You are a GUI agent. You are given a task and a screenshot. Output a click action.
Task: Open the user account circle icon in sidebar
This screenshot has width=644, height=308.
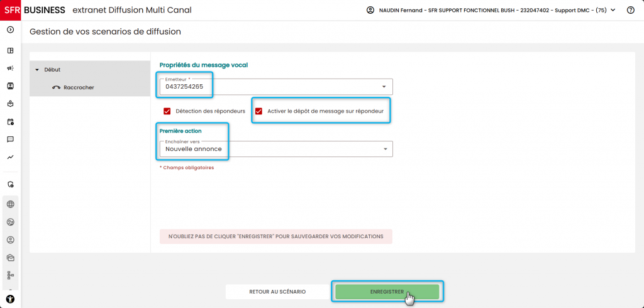tap(11, 240)
